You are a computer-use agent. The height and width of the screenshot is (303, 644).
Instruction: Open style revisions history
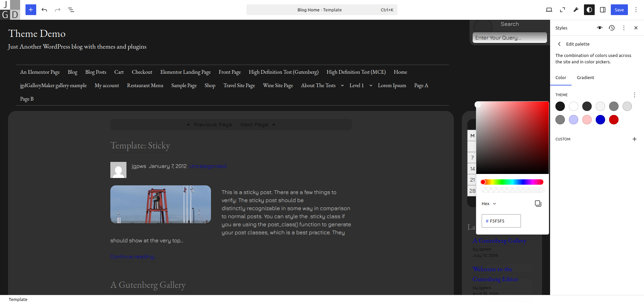611,28
